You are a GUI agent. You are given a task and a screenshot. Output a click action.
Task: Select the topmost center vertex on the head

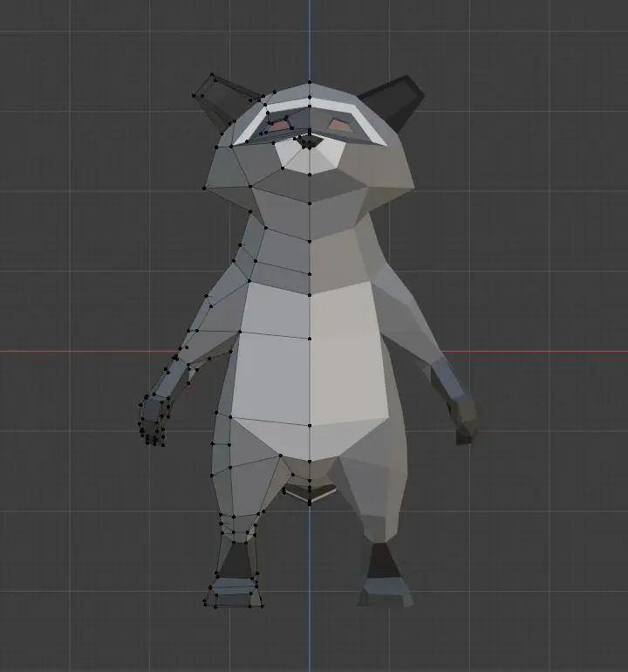(x=310, y=82)
